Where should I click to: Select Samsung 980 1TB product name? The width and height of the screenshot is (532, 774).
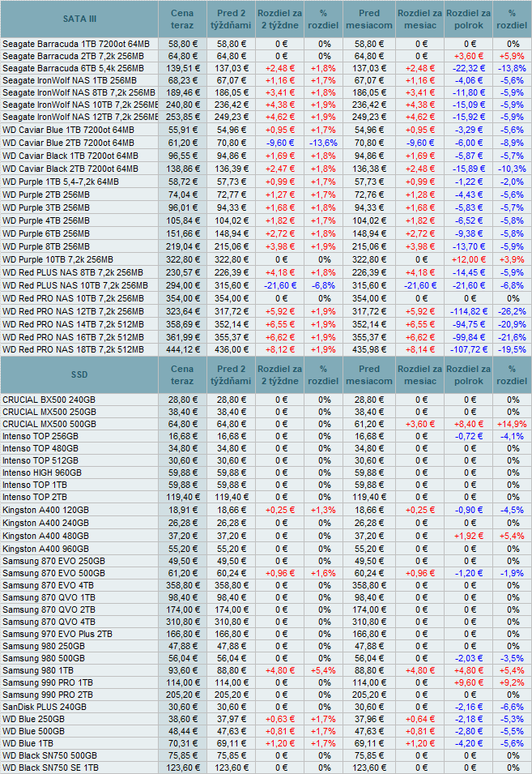[x=38, y=670]
